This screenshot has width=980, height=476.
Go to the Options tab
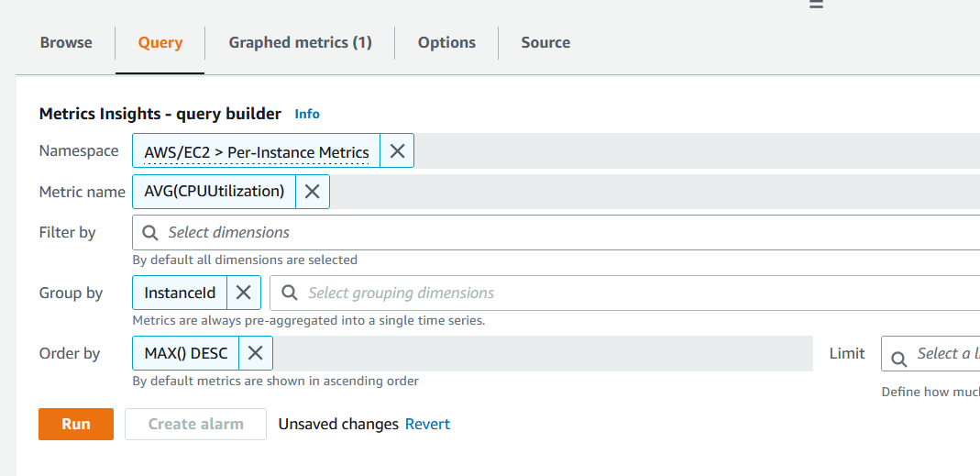(446, 42)
